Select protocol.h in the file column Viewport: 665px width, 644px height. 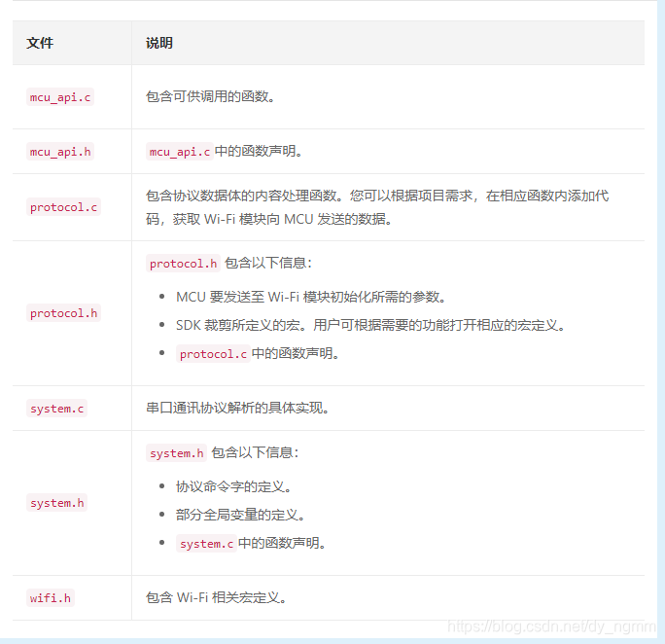click(63, 313)
